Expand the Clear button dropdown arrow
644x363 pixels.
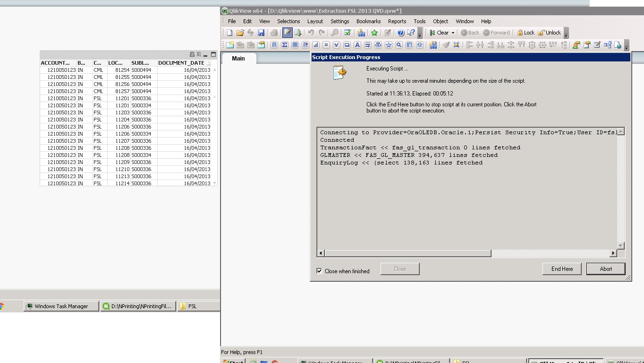453,33
